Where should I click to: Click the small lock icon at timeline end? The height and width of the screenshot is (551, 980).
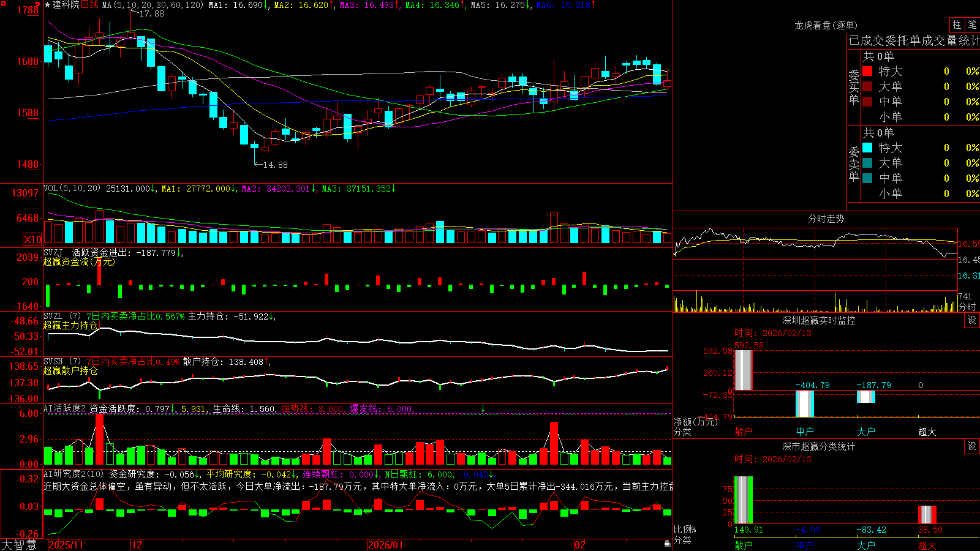click(668, 543)
